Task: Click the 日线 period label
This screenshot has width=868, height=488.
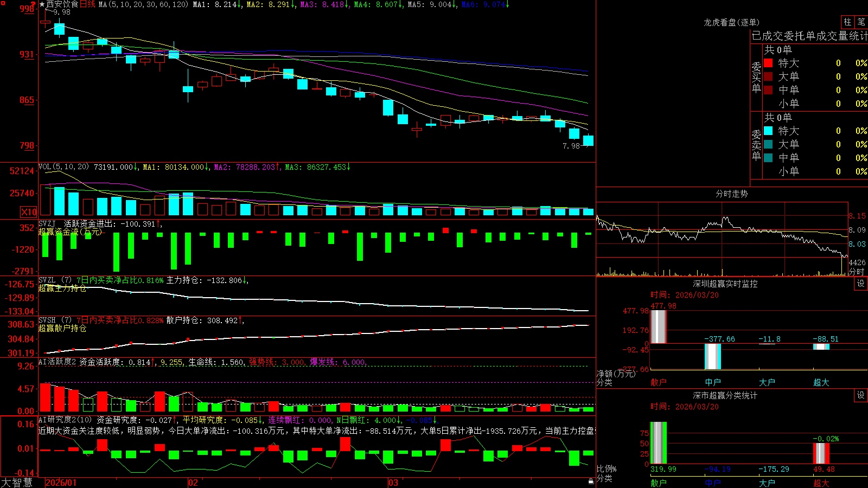Action: pos(87,4)
